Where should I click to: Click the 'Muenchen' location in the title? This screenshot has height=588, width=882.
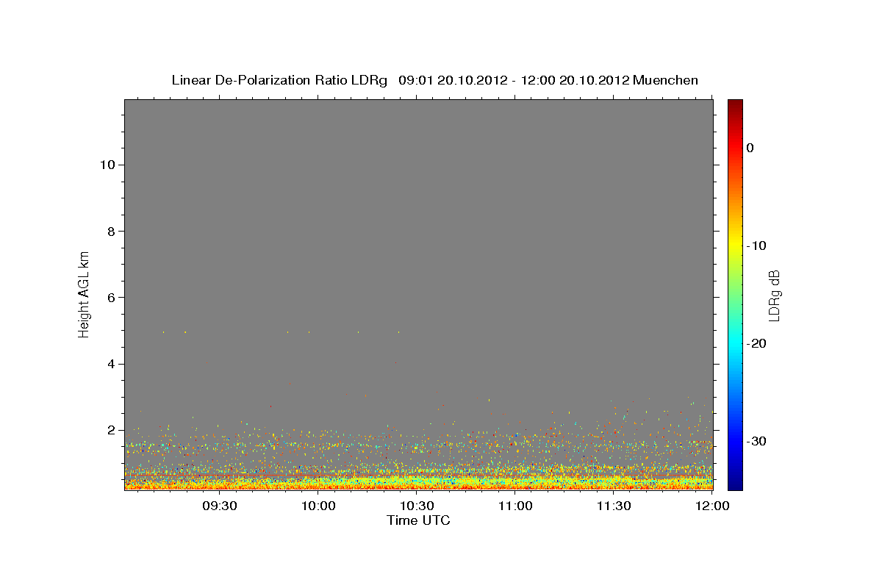[x=665, y=80]
